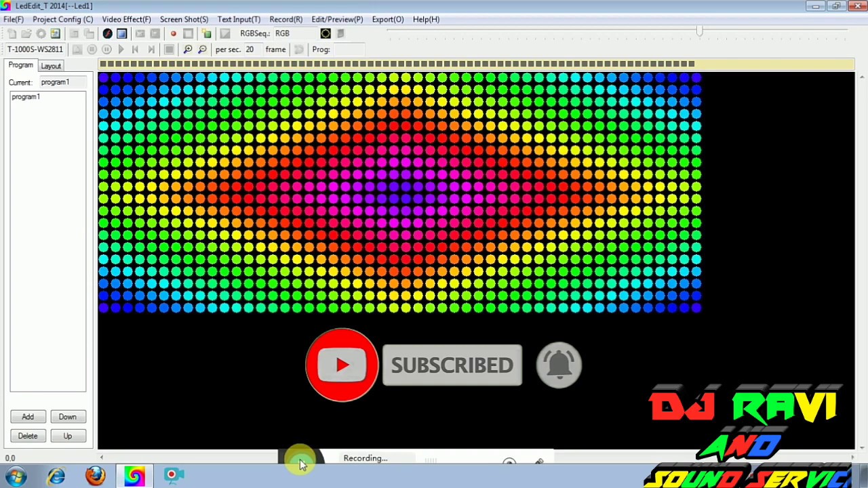Click the blue square video effect icon
Image resolution: width=868 pixels, height=488 pixels.
click(121, 33)
